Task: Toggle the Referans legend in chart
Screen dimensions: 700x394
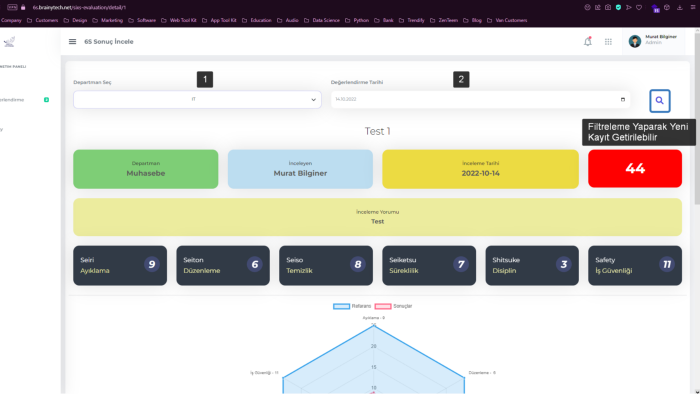Action: tap(352, 306)
